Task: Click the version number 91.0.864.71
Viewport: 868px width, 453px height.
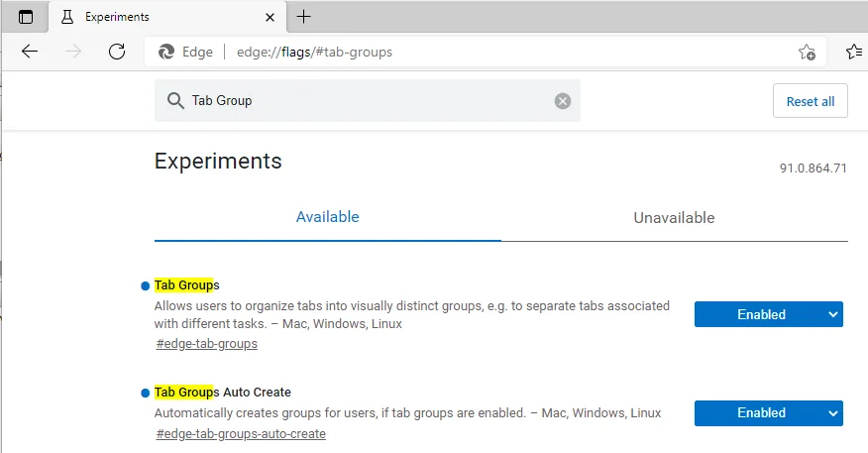Action: (x=814, y=169)
